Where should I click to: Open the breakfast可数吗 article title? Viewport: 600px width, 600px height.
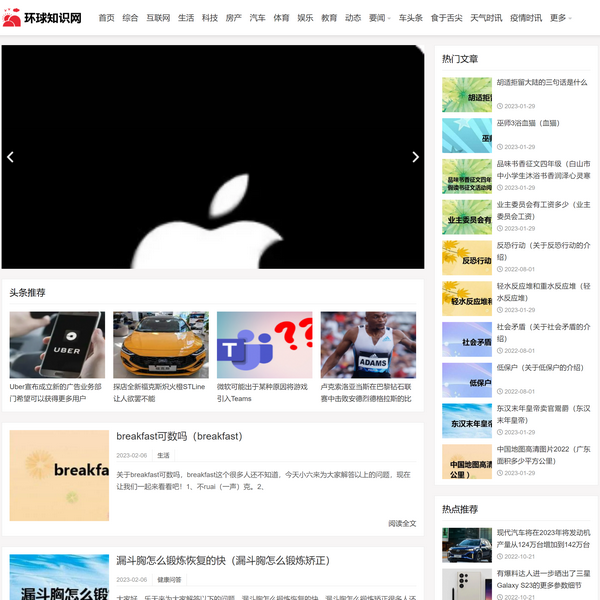pos(179,436)
